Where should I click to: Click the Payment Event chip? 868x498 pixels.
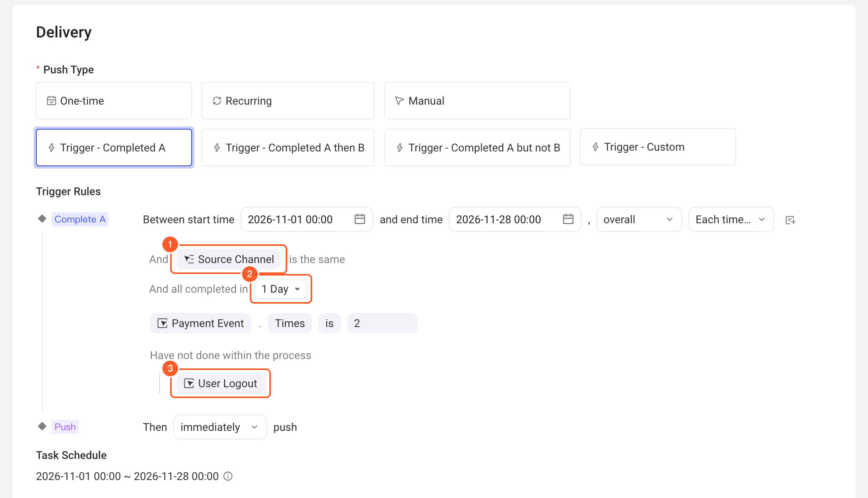[x=201, y=323]
